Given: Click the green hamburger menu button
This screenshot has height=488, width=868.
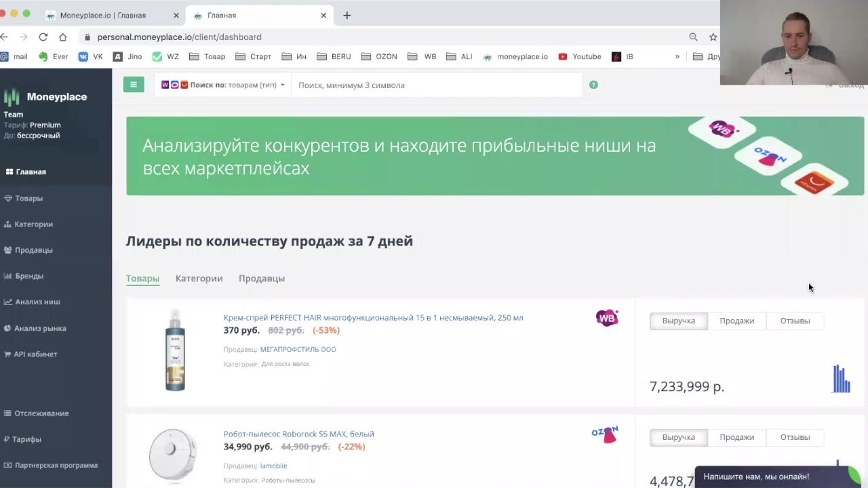Looking at the screenshot, I should [x=134, y=85].
